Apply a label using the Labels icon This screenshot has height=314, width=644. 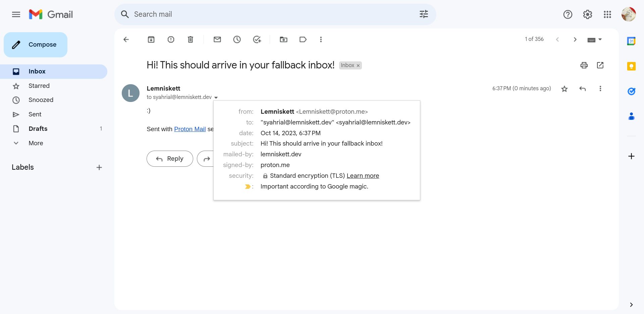coord(303,40)
